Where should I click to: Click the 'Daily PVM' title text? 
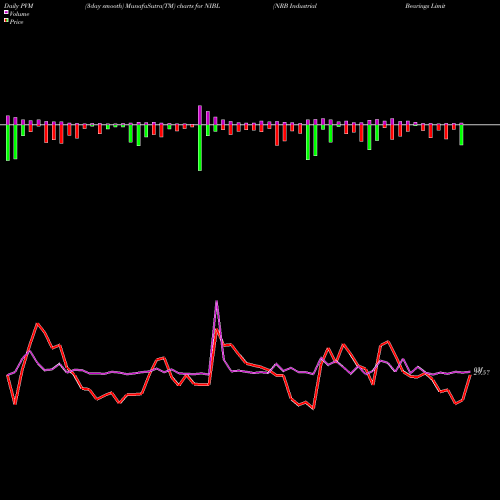[19, 6]
